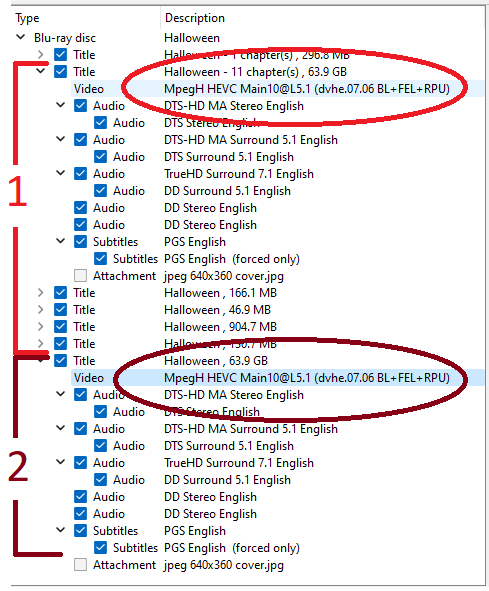The width and height of the screenshot is (489, 591).
Task: Expand the 166.1 MB Halloween title
Action: tap(41, 292)
